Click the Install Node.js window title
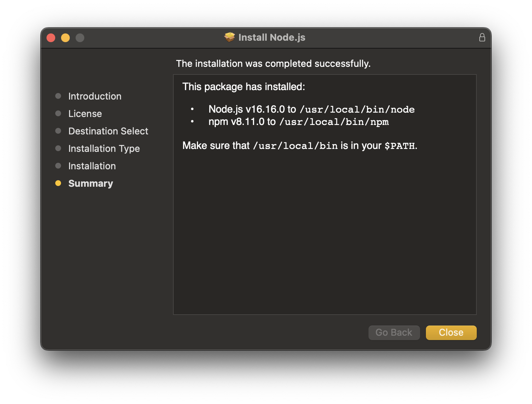This screenshot has width=532, height=404. pyautogui.click(x=272, y=37)
